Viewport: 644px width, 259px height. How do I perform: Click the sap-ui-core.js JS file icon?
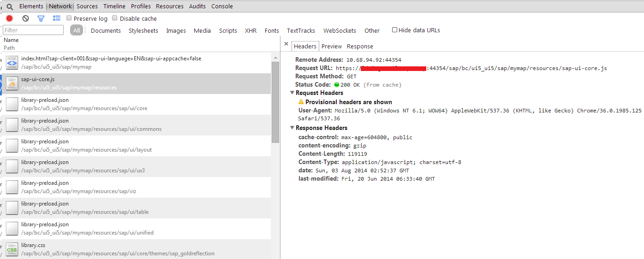click(12, 83)
